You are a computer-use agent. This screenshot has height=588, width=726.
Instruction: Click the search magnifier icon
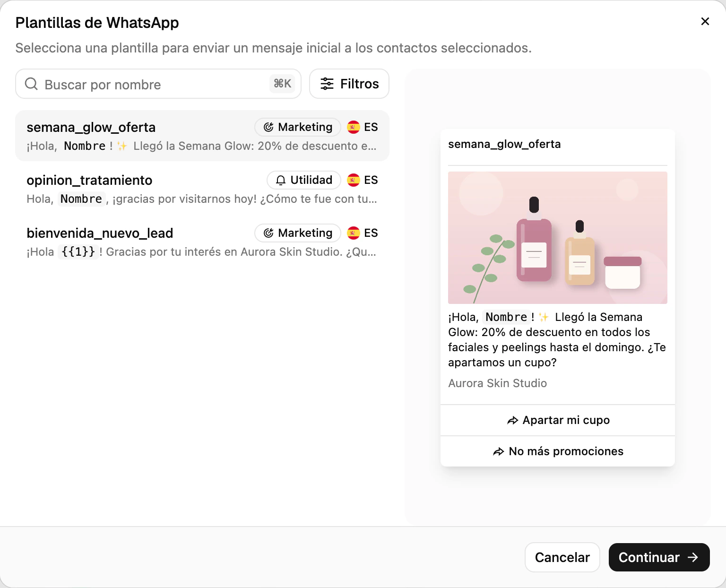(31, 84)
